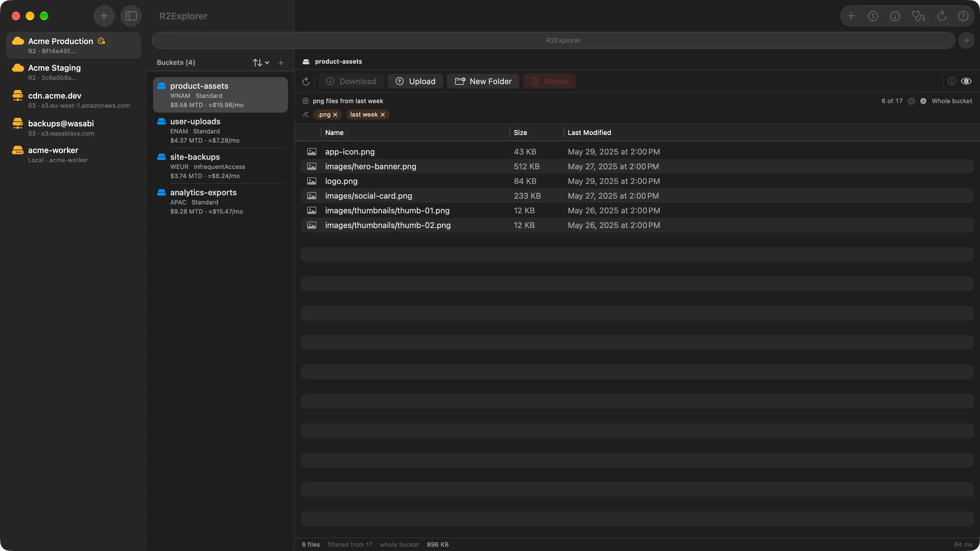Click the top toolbar info circle icon
Screen dimensions: 980x551
(x=895, y=16)
